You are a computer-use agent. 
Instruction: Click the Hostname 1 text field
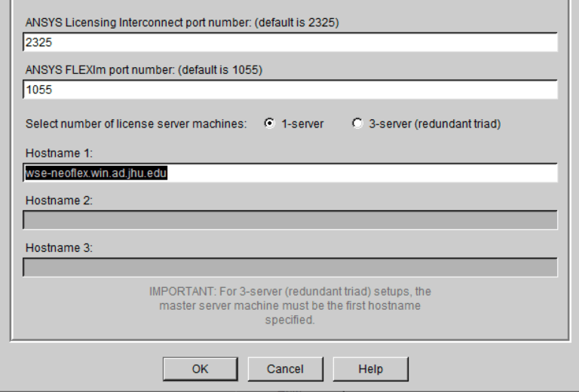tap(362, 173)
